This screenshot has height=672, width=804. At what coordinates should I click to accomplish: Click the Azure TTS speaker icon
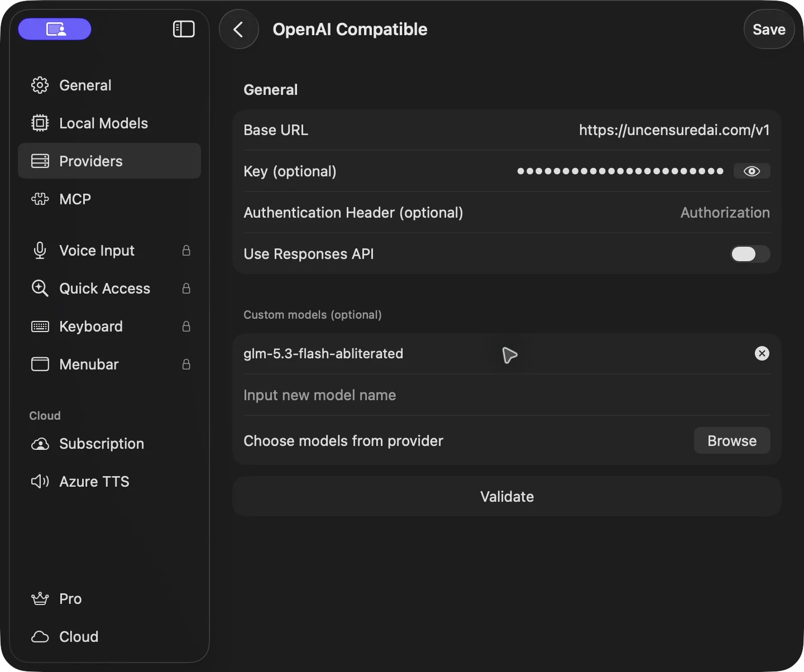tap(40, 482)
